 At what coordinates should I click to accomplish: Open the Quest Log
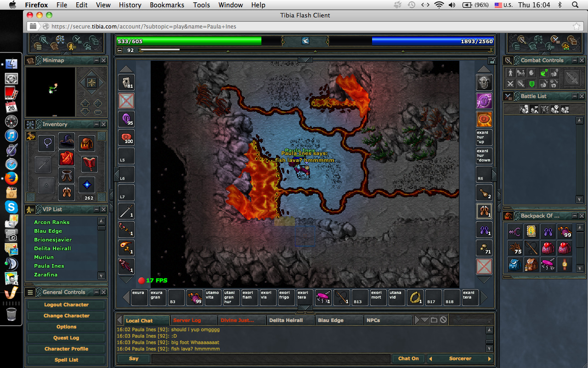pos(67,338)
